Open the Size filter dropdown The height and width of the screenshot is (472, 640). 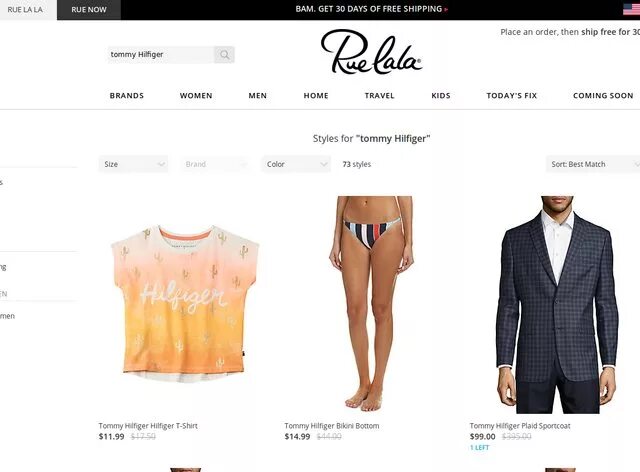click(133, 164)
